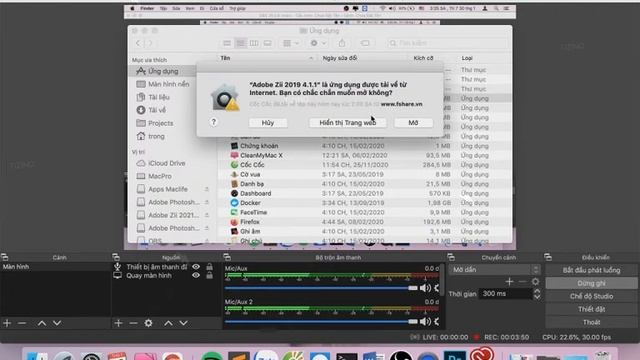Click the Mic/Aux 2 volume slider
Viewport: 640px width, 360px height.
pyautogui.click(x=321, y=321)
